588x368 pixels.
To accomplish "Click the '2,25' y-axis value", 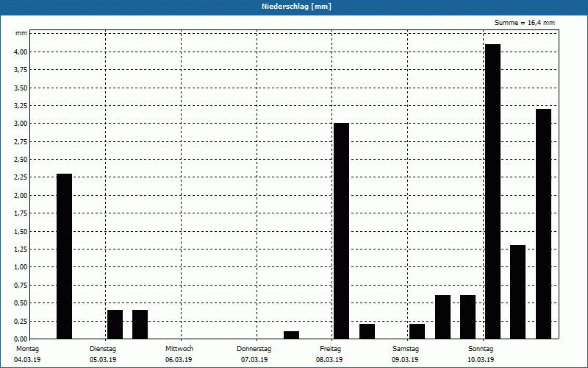I will pos(21,177).
